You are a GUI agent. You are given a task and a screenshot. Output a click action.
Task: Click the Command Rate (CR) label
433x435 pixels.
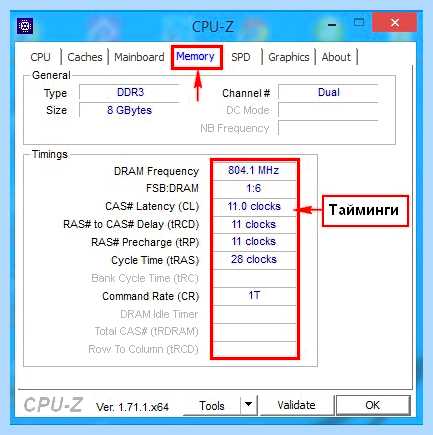click(151, 296)
